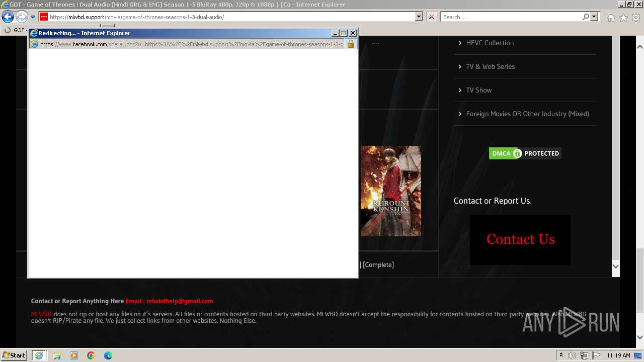Screen dimensions: 644x362
Task: Click the Contact or Report Us heading
Action: pyautogui.click(x=493, y=201)
